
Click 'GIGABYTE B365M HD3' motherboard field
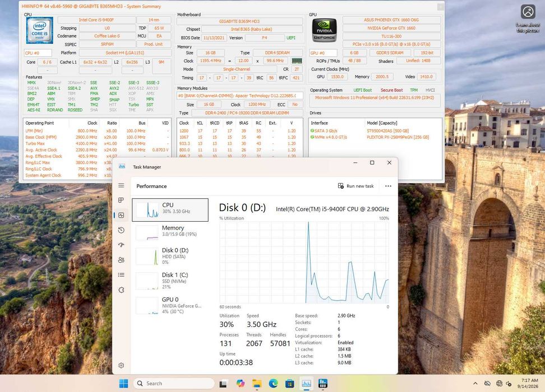(x=239, y=21)
